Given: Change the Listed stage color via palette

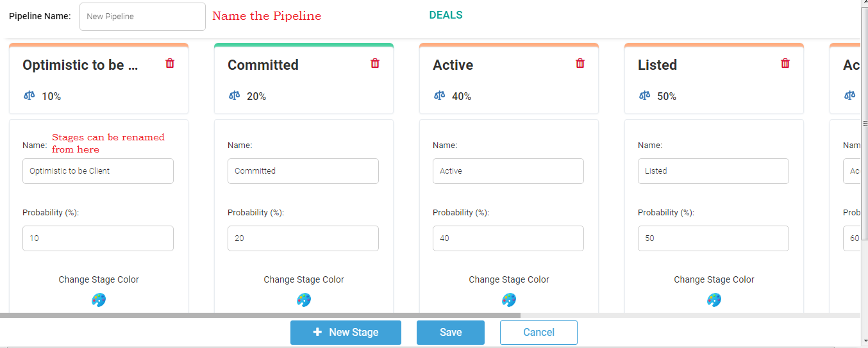Looking at the screenshot, I should click(714, 300).
